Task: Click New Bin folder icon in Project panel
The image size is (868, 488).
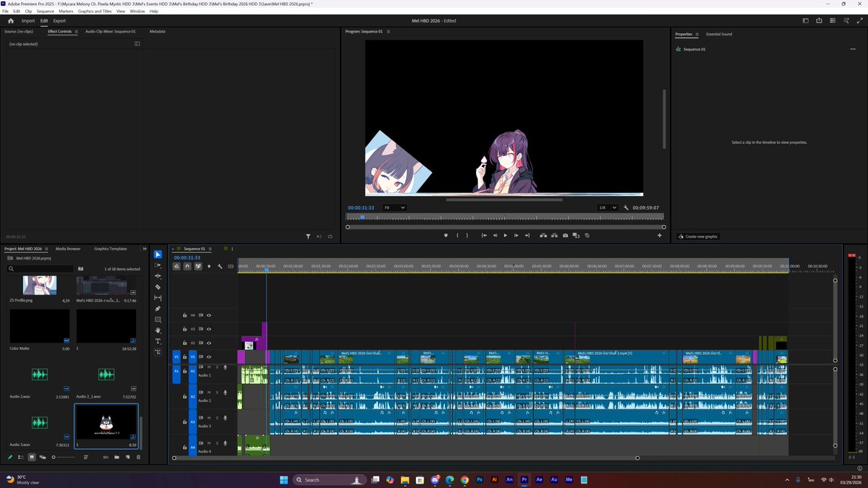Action: coord(117,457)
